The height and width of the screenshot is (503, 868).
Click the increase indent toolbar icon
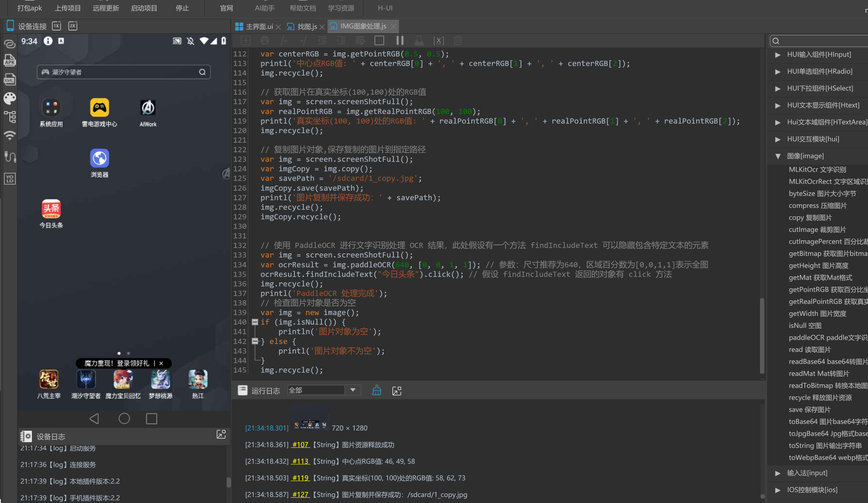(x=341, y=41)
